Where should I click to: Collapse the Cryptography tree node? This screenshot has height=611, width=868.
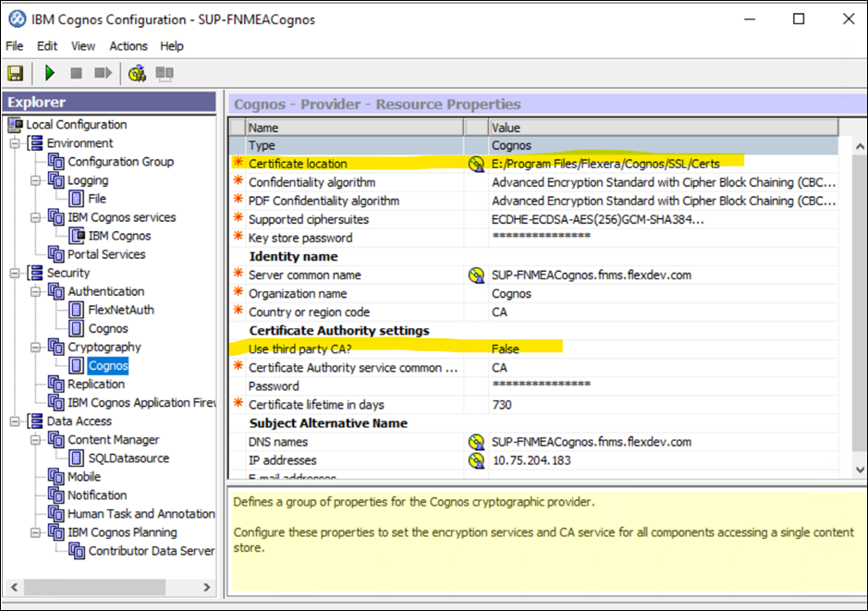[x=35, y=348]
